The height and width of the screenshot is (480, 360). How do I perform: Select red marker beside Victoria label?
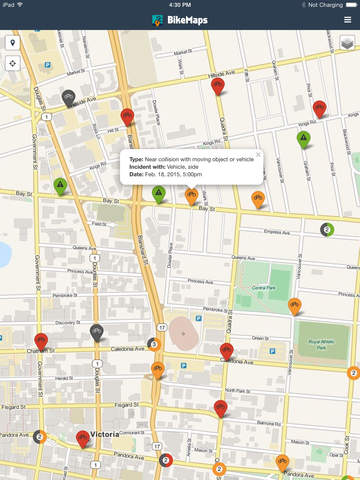83,439
